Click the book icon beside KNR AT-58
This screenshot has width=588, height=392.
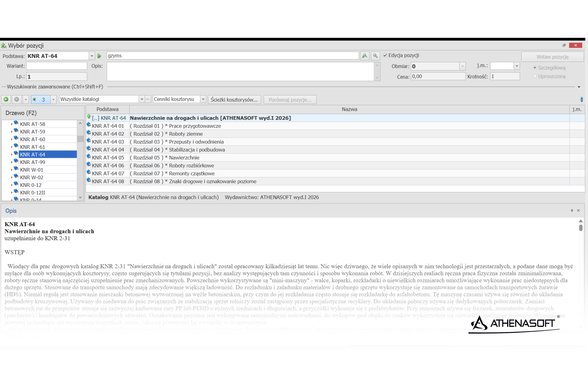point(16,123)
